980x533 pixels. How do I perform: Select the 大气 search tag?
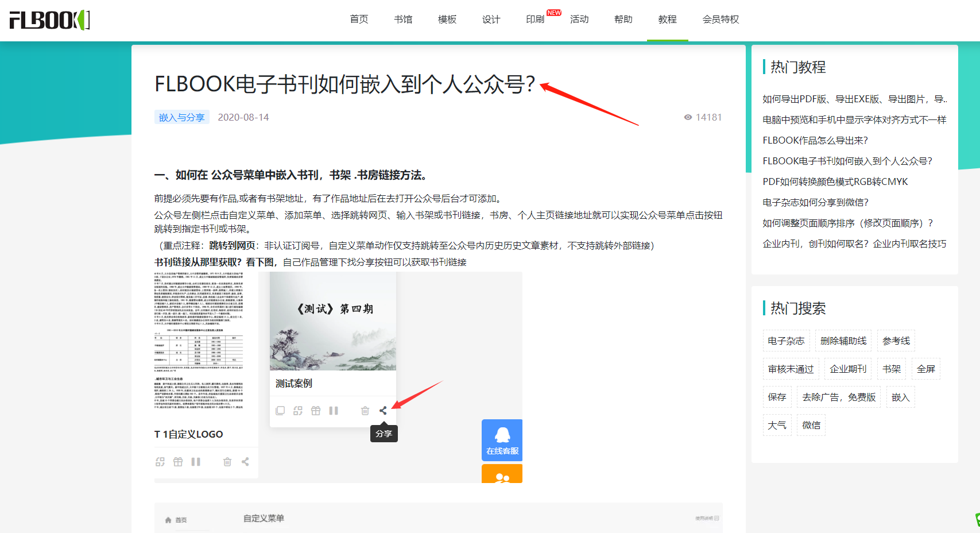tap(777, 425)
